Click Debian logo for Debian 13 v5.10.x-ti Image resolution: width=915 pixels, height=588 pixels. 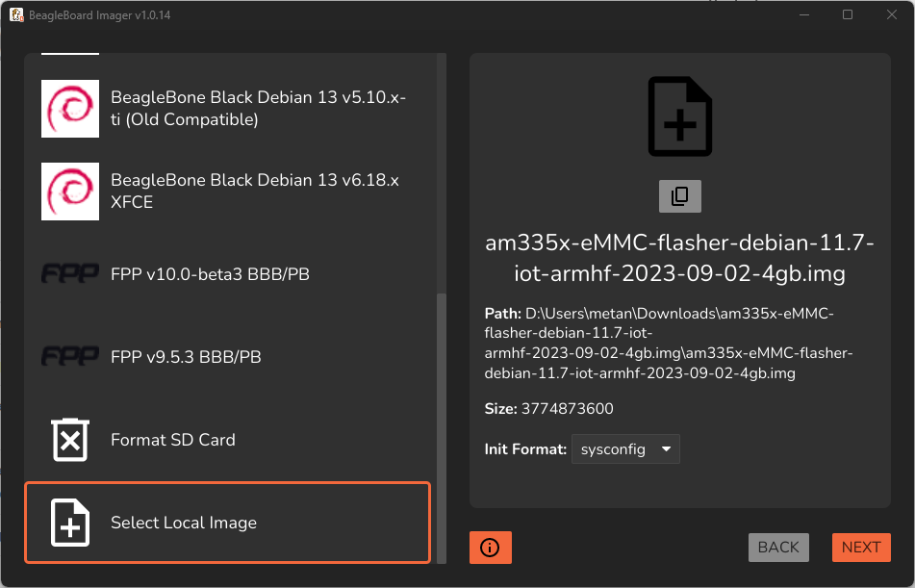coord(70,109)
